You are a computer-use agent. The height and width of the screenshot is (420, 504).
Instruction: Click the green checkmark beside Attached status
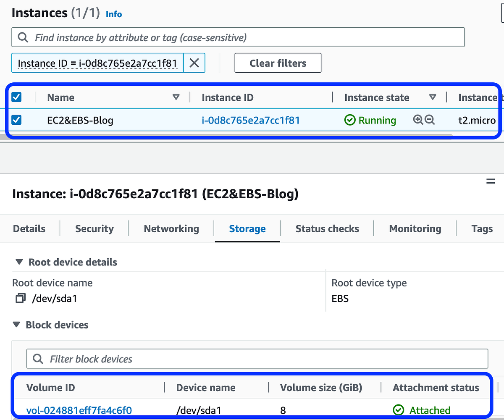tap(398, 410)
